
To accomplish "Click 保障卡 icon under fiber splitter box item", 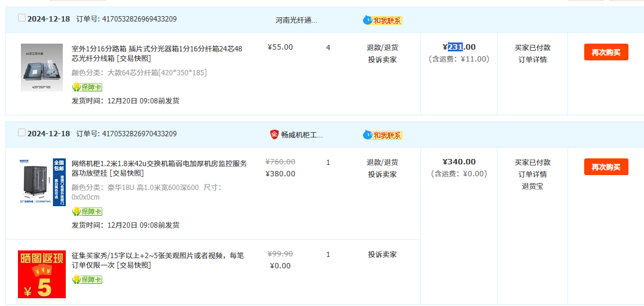I will 87,87.
